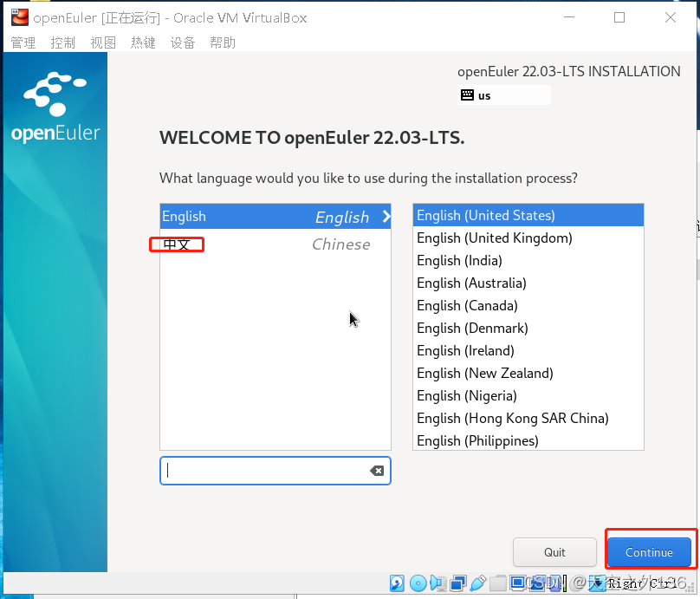
Task: Click the USB devices status icon
Action: 477,583
